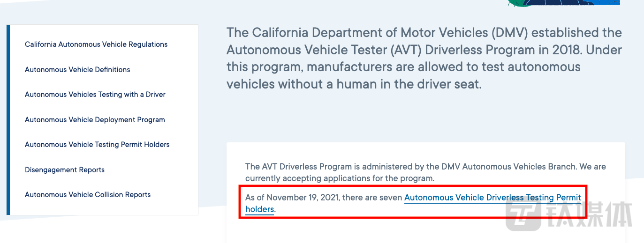Open the Disengagement Reports link
This screenshot has width=644, height=243.
click(65, 170)
